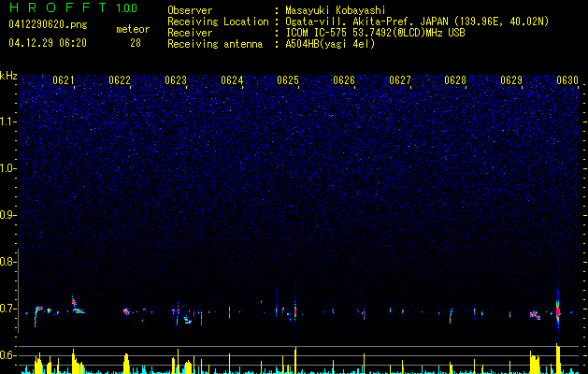Viewport: 588px width, 374px height.
Task: Click the tallest yellow intensity bar at 0625
Action: [295, 360]
